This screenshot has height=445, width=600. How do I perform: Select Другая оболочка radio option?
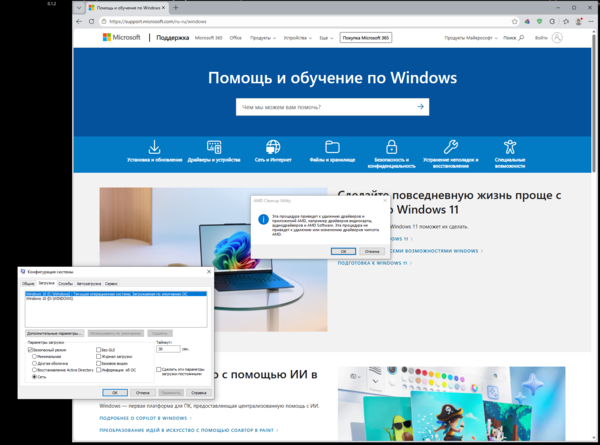click(34, 363)
